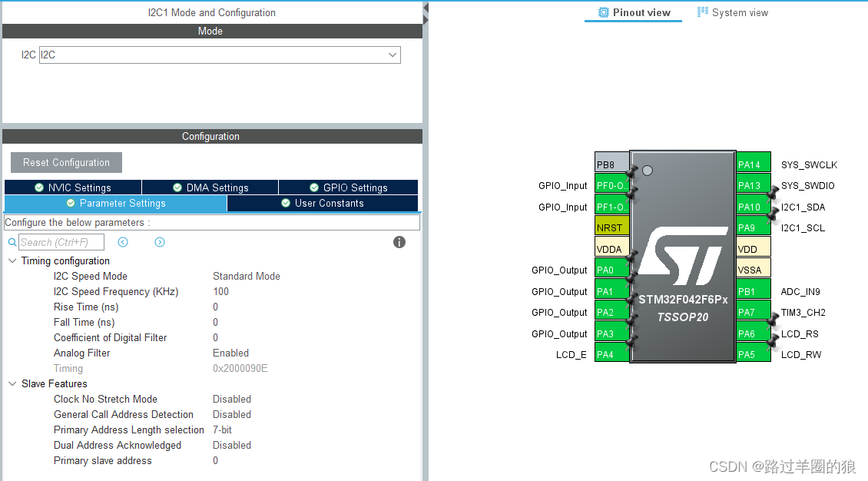Change I2C Speed Mode Standard Mode value
The height and width of the screenshot is (481, 868).
click(x=247, y=276)
